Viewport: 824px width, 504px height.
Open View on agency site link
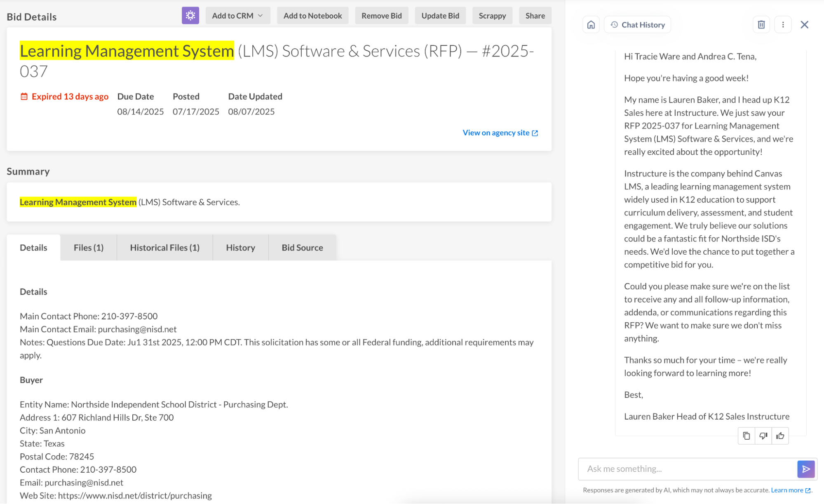[x=500, y=133]
